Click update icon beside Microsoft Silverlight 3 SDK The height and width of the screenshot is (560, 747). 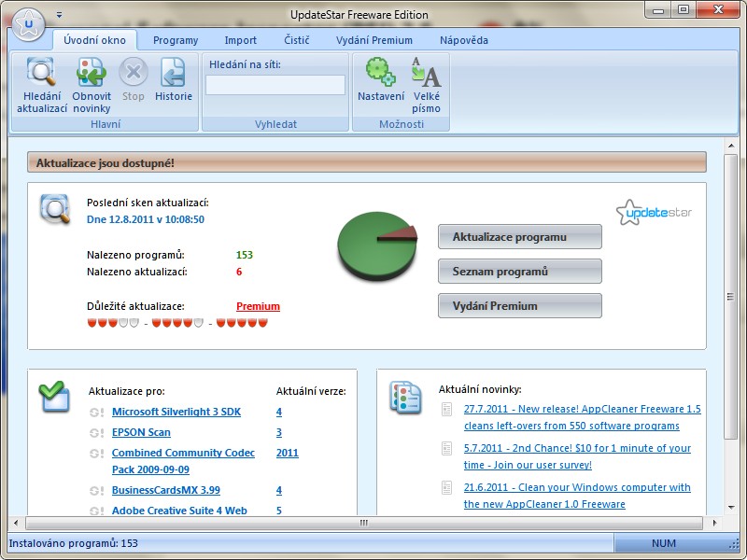tap(97, 413)
